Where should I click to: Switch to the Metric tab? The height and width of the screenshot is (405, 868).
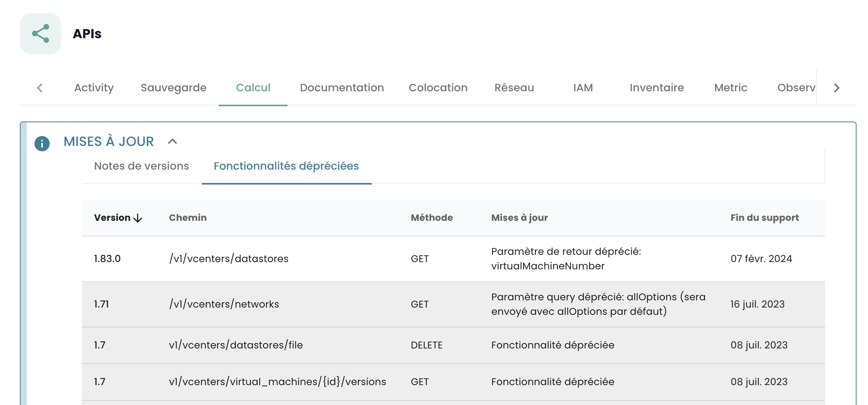coord(731,87)
